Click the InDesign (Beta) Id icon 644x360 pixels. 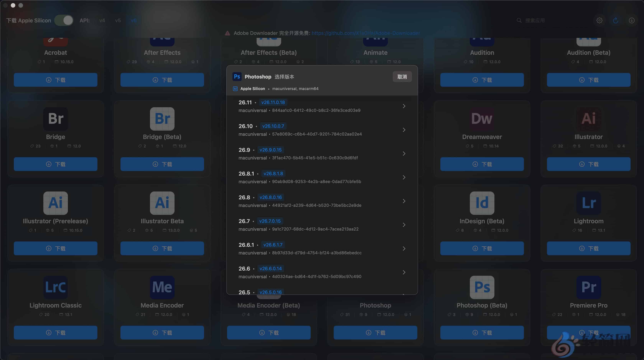(482, 203)
